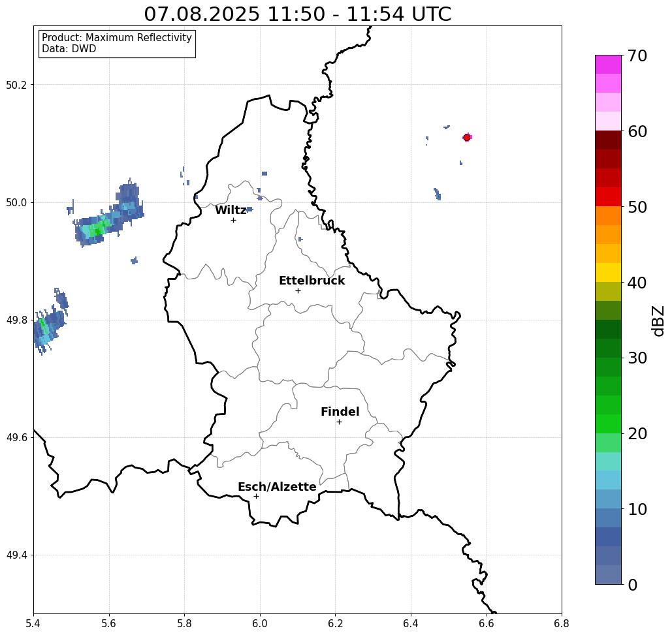Click the plus marker under Esch/Alzette

256,496
